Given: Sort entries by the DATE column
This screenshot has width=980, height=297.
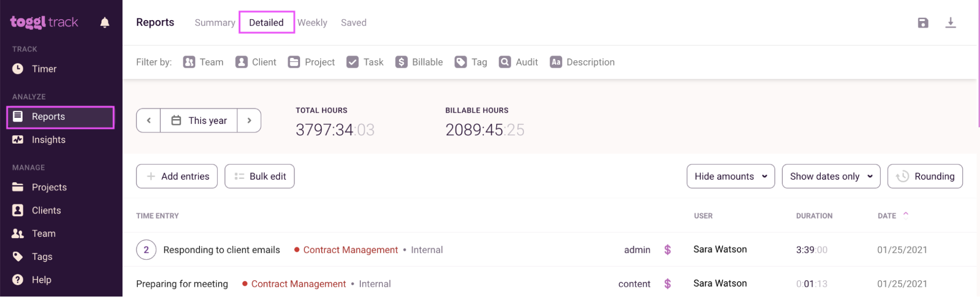Looking at the screenshot, I should coord(890,215).
